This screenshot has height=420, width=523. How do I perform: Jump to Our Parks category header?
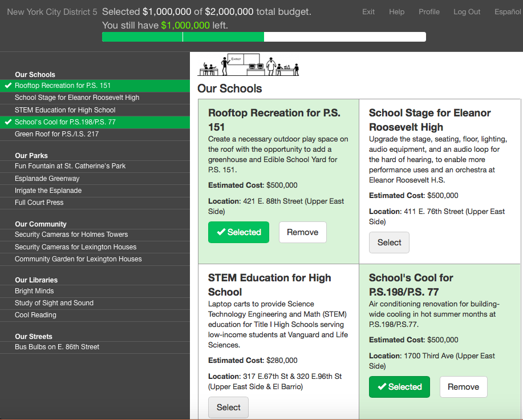[31, 156]
